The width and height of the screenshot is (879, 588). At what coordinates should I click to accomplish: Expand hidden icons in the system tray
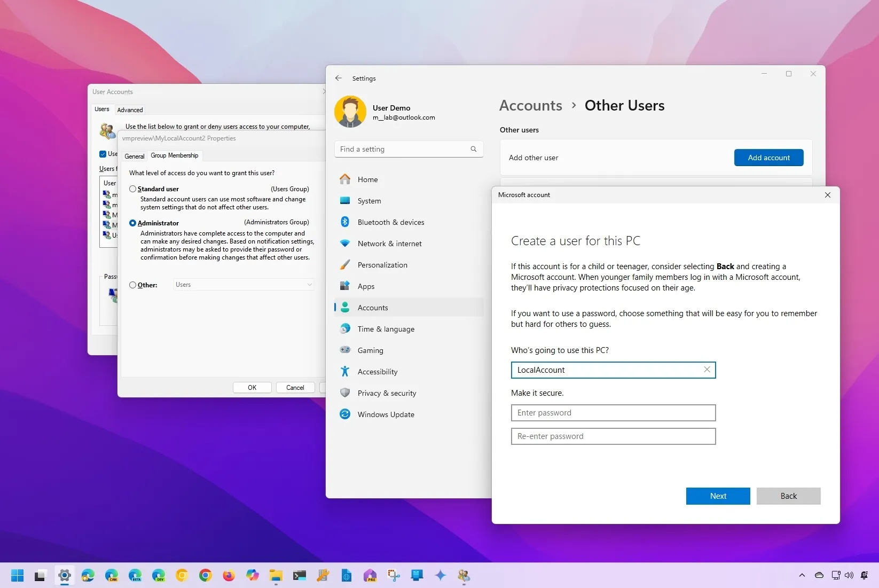click(x=802, y=576)
